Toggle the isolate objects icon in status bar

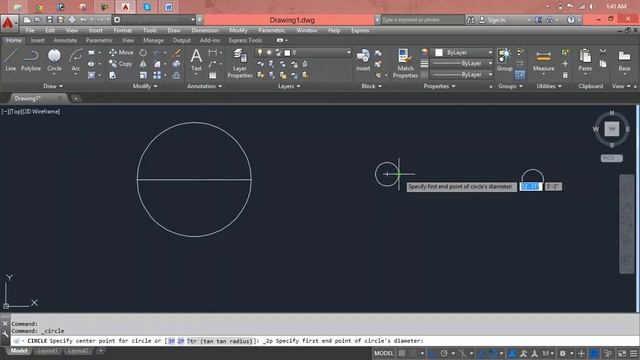click(608, 353)
